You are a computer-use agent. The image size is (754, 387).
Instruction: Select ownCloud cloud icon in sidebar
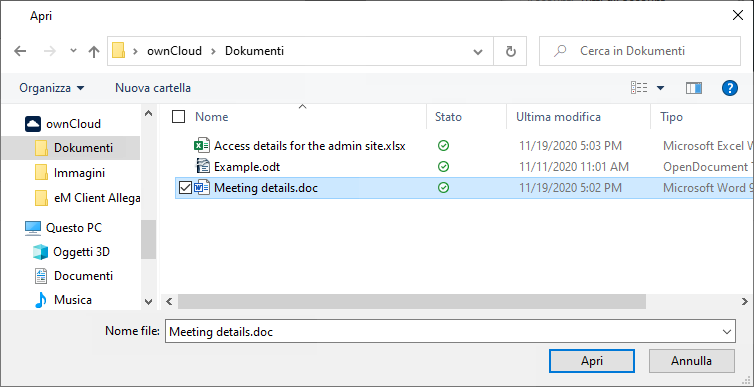click(x=33, y=124)
